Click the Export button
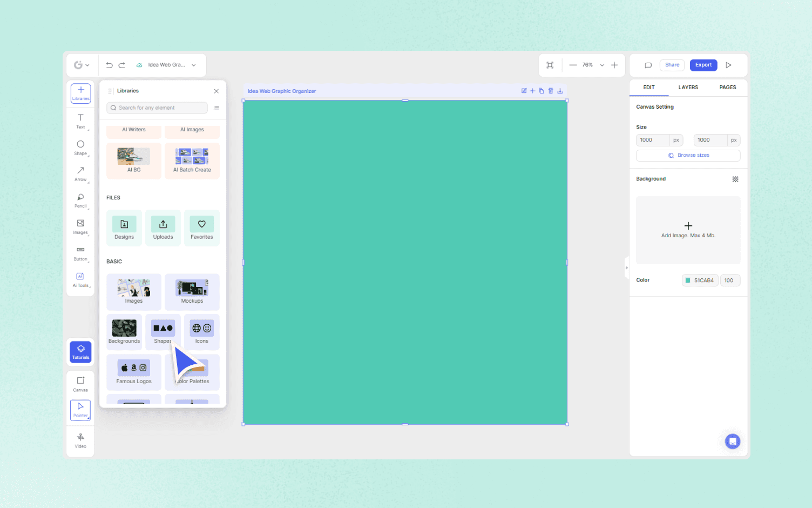 [x=703, y=65]
